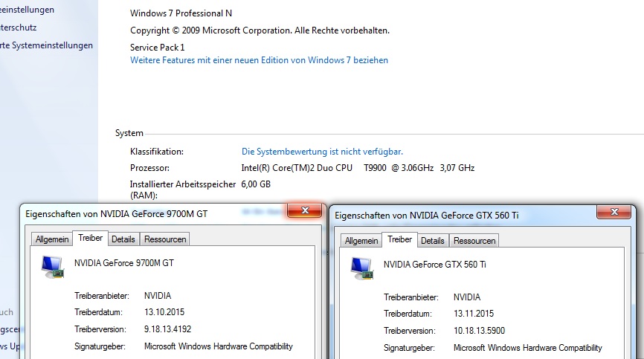The image size is (644, 359).
Task: Click 'Treiberdatum:' label in GTX 560 Ti window
Action: point(408,314)
